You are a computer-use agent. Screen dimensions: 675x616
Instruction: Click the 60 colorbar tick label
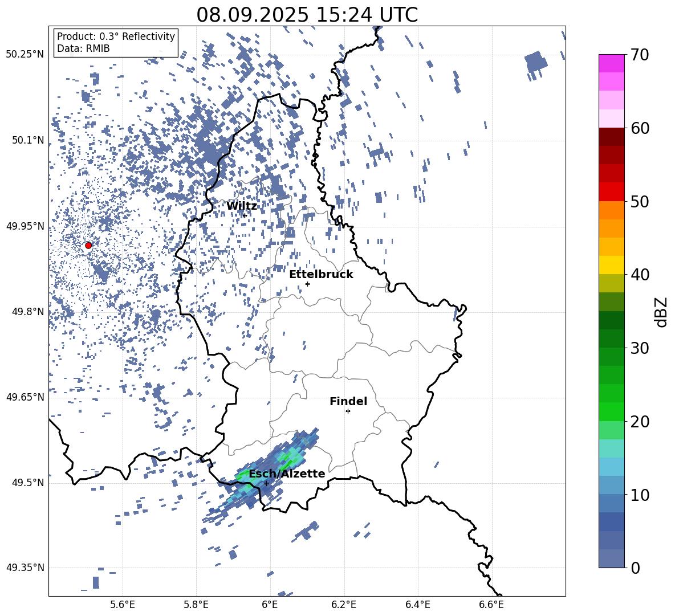tap(640, 128)
